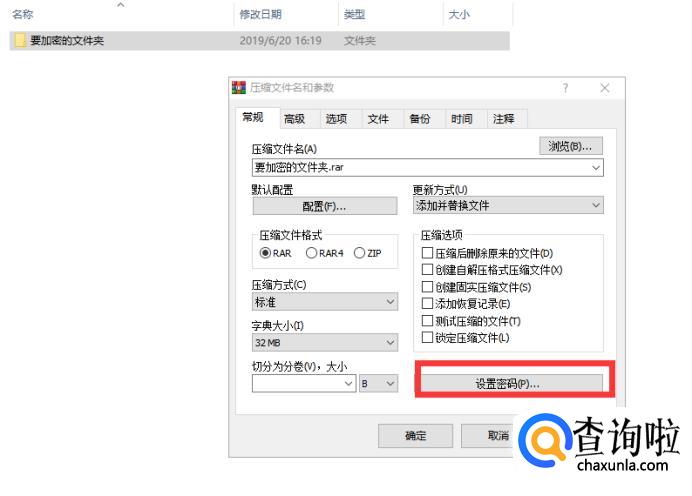
Task: Click the 设置密码 button
Action: 508,384
